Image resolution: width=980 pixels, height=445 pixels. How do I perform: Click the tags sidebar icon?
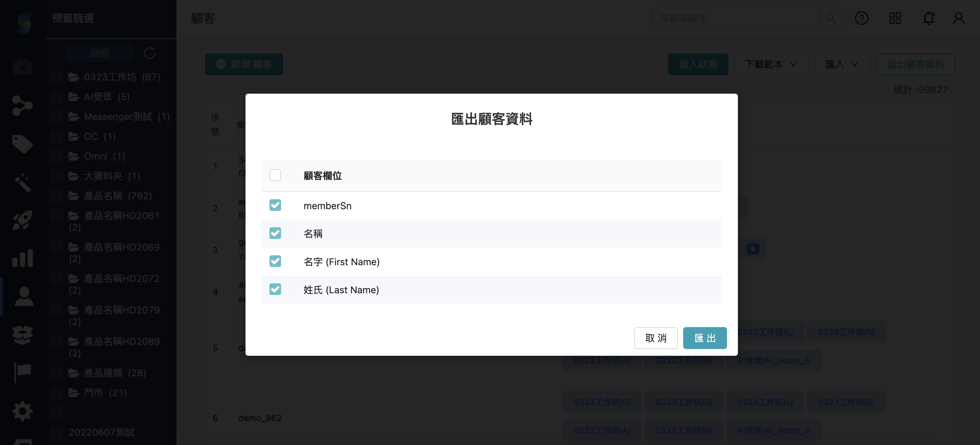[x=23, y=144]
